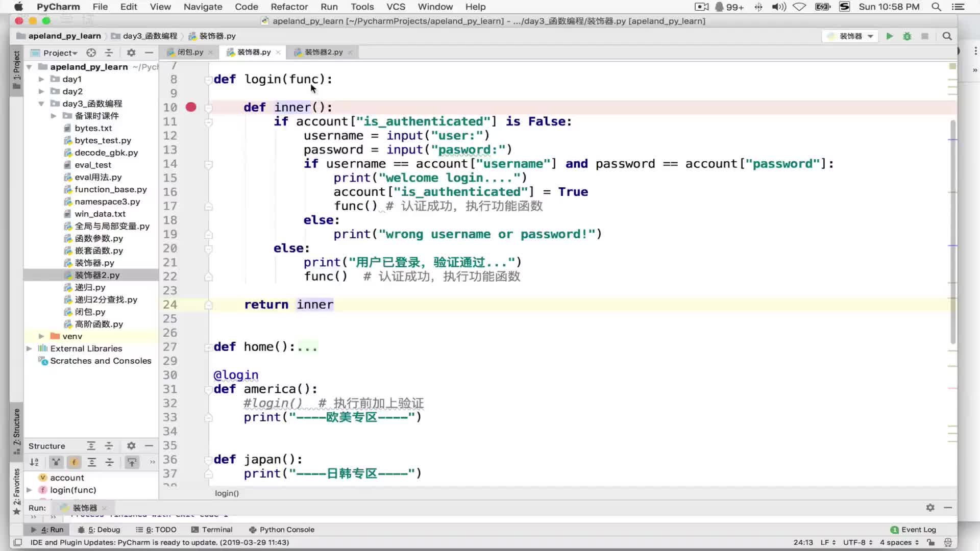The height and width of the screenshot is (551, 980).
Task: Hide the Structure panel with minus icon
Action: point(149,446)
